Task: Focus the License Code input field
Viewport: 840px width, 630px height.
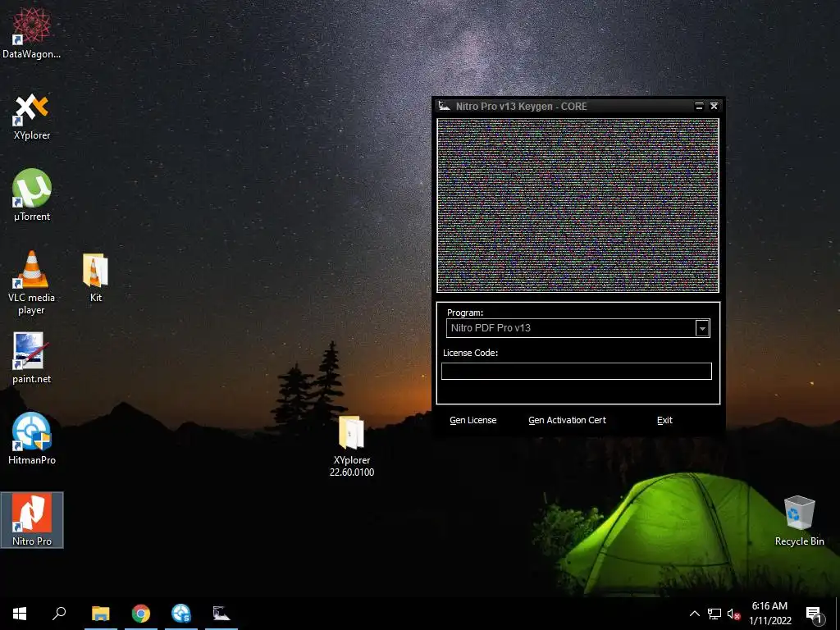Action: [x=577, y=371]
